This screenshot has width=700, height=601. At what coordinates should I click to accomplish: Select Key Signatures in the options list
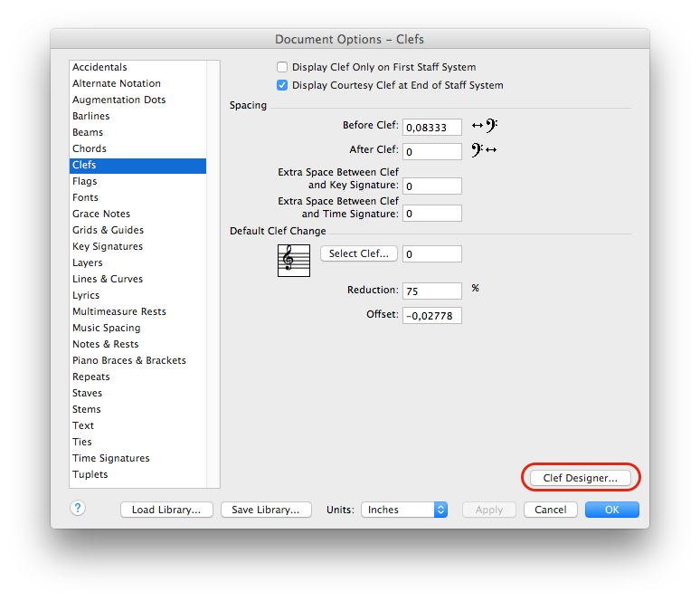tap(108, 246)
